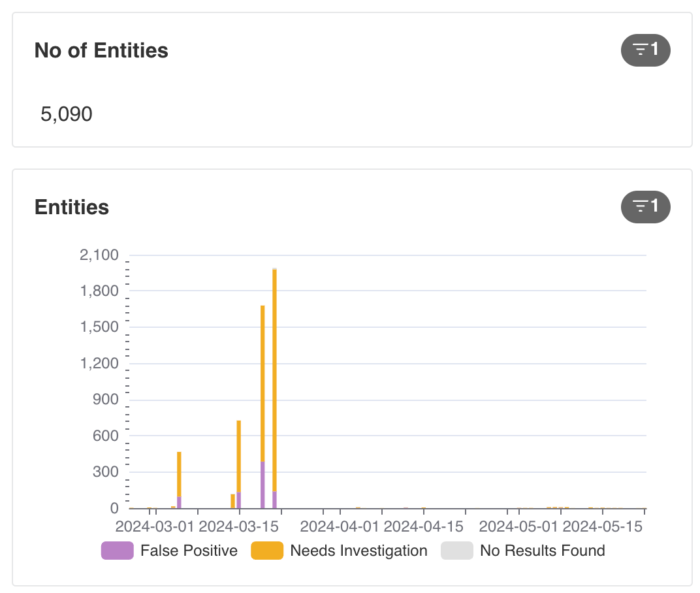Click the No of Entities heading
Viewport: 700px width, 593px height.
[101, 50]
